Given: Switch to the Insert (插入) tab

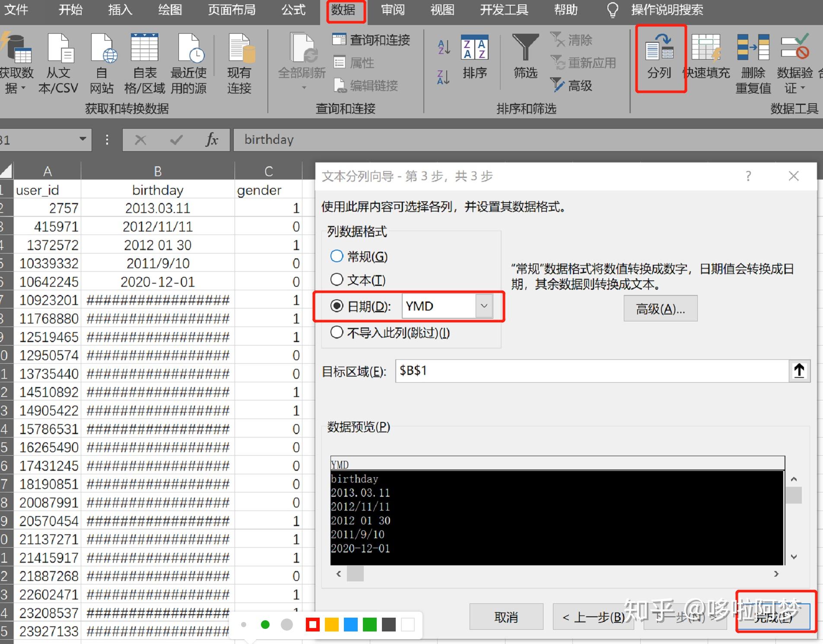Looking at the screenshot, I should click(120, 10).
